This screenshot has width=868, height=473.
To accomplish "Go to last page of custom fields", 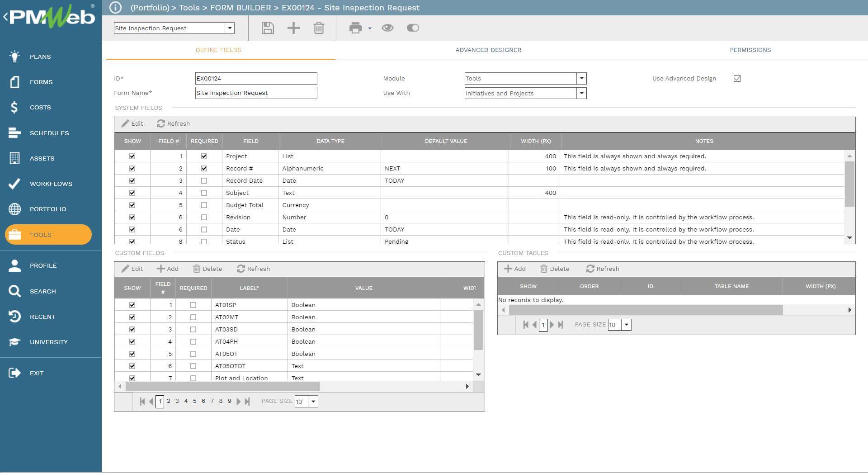I will [247, 401].
